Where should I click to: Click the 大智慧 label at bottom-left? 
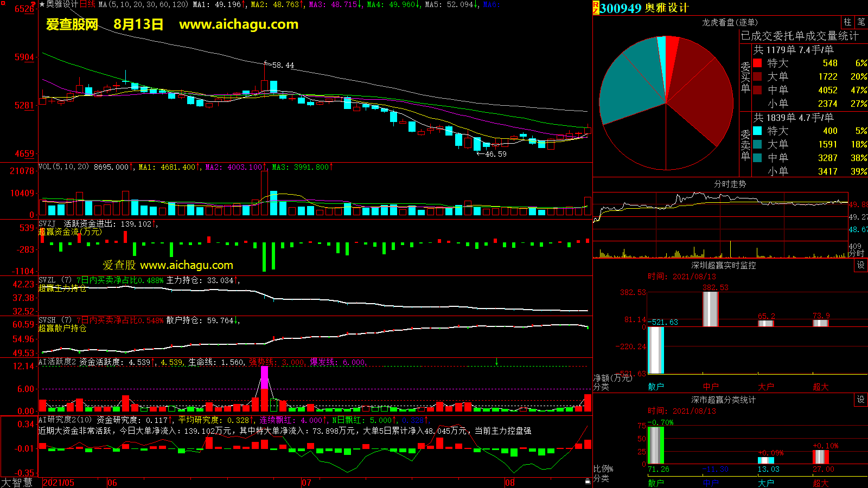[17, 483]
